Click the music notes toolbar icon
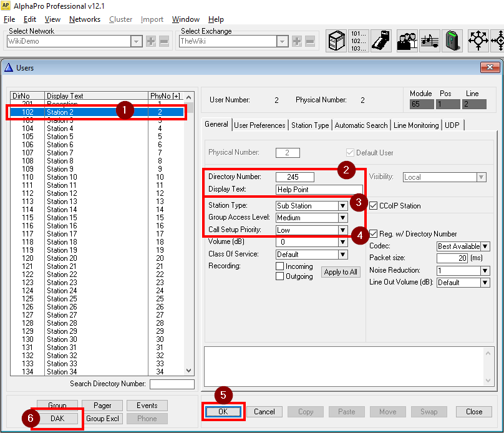 [429, 41]
